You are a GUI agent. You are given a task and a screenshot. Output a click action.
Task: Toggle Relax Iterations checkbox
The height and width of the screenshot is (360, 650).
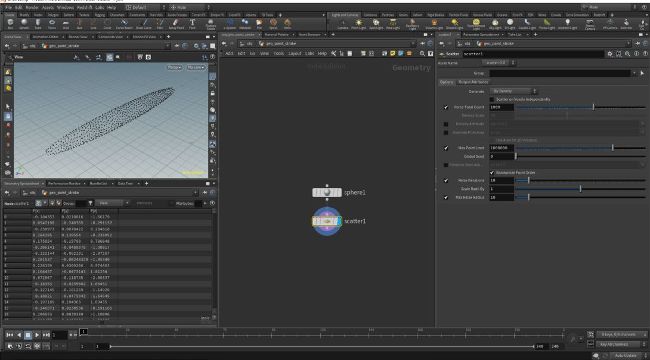coord(446,180)
